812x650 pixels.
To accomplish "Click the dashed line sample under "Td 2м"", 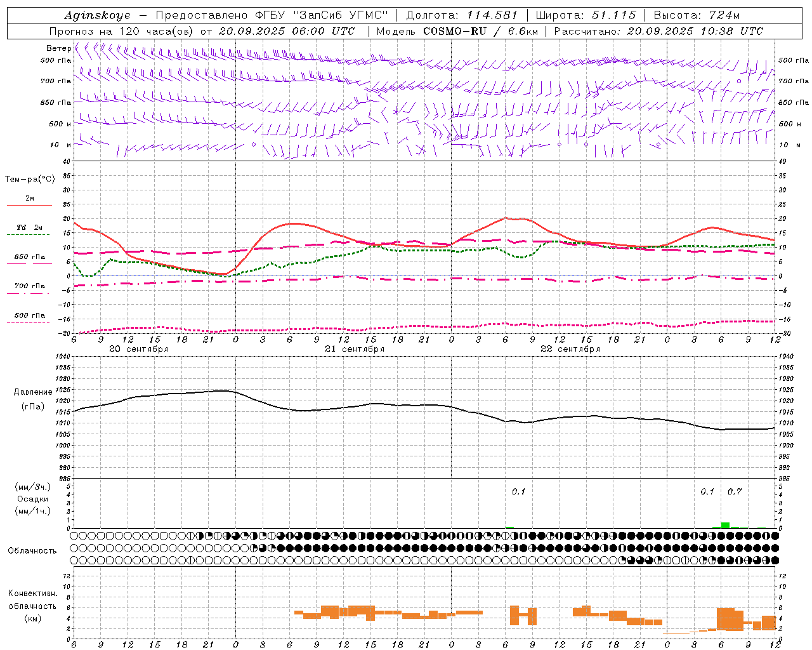I will click(x=29, y=235).
